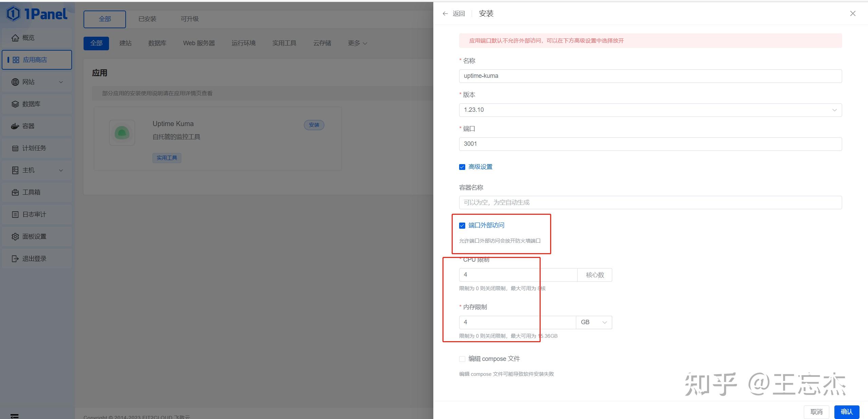Open 面板设置 panel settings icon

[x=15, y=236]
